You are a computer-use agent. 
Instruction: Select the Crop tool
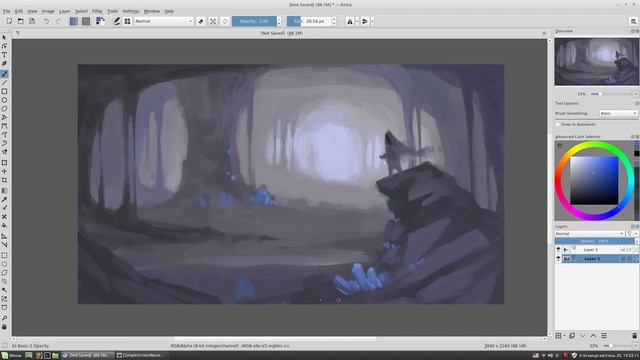4,180
